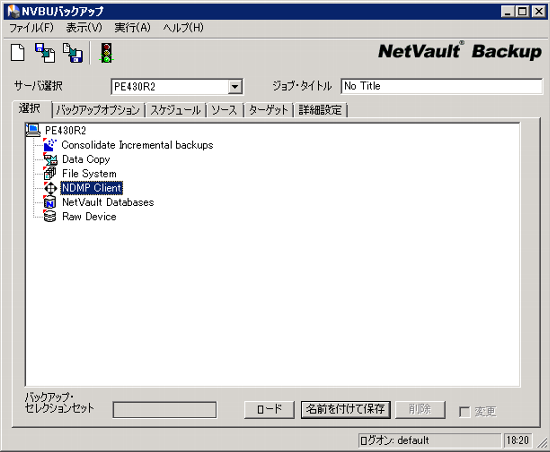Viewport: 550px width, 452px height.
Task: Click the Consolidate Incremental backups plugin icon
Action: pyautogui.click(x=50, y=145)
